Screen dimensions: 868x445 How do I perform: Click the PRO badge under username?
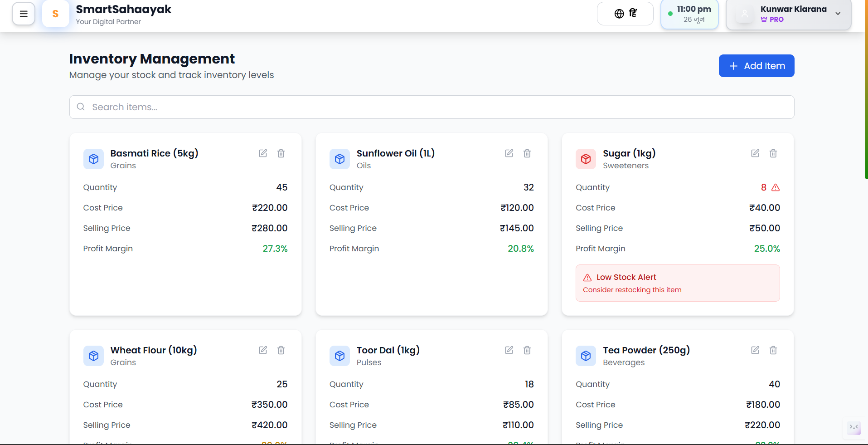pyautogui.click(x=772, y=20)
